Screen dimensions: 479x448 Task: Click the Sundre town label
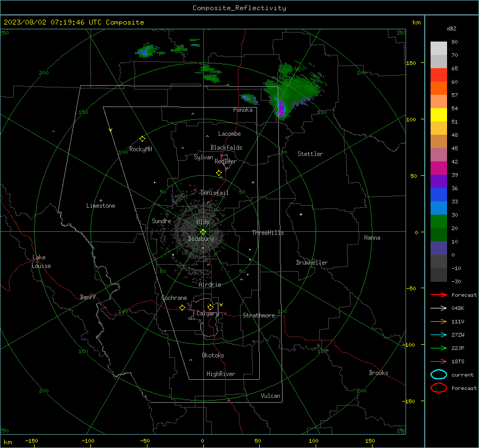pyautogui.click(x=161, y=221)
